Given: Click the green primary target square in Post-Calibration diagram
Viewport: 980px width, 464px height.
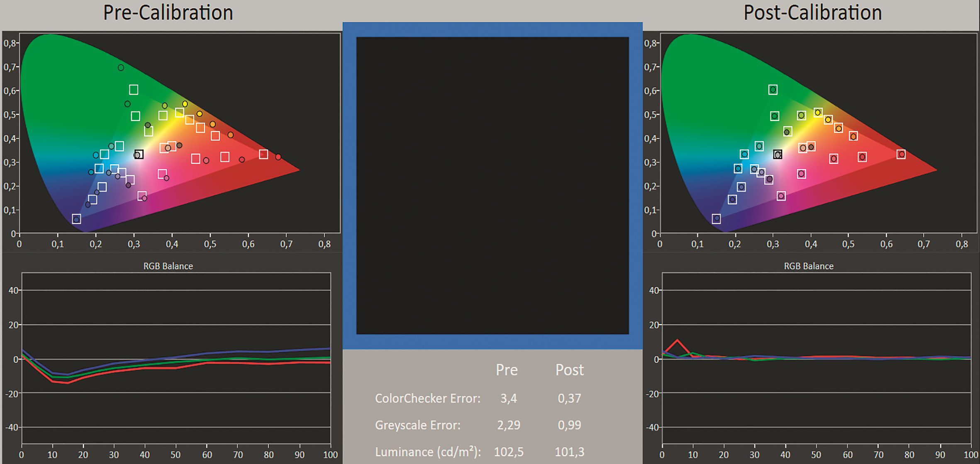Looking at the screenshot, I should click(x=773, y=90).
